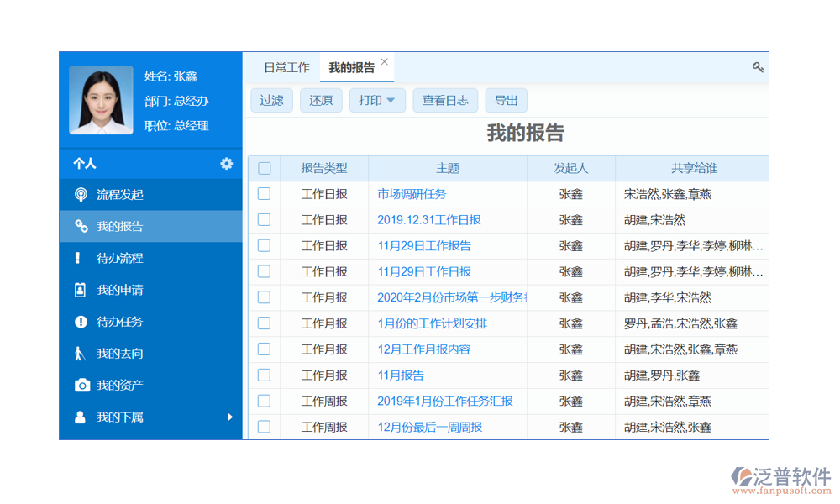Sort by the 报告类型 column header
This screenshot has height=504, width=840.
pos(323,168)
